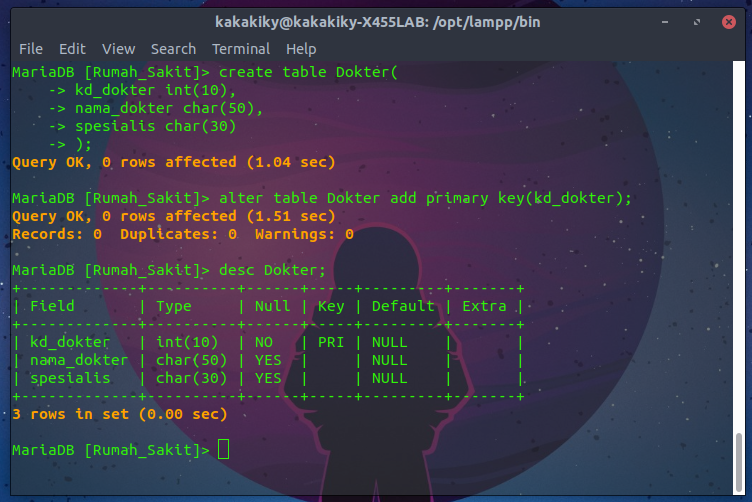Open the View menu
This screenshot has height=502, width=752.
118,49
